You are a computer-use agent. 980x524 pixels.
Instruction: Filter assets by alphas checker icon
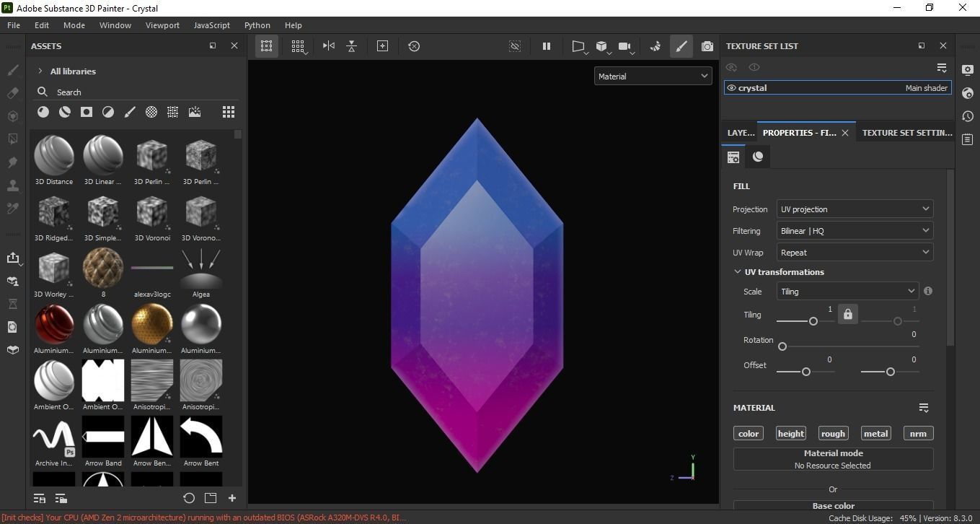coord(151,112)
